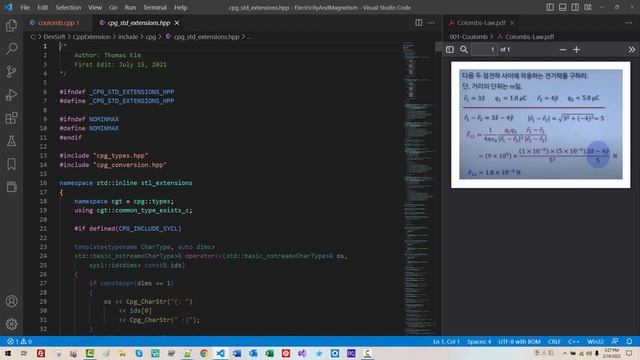Screen dimensions: 640x360
Task: Open the Selection menu
Action: tap(68, 7)
